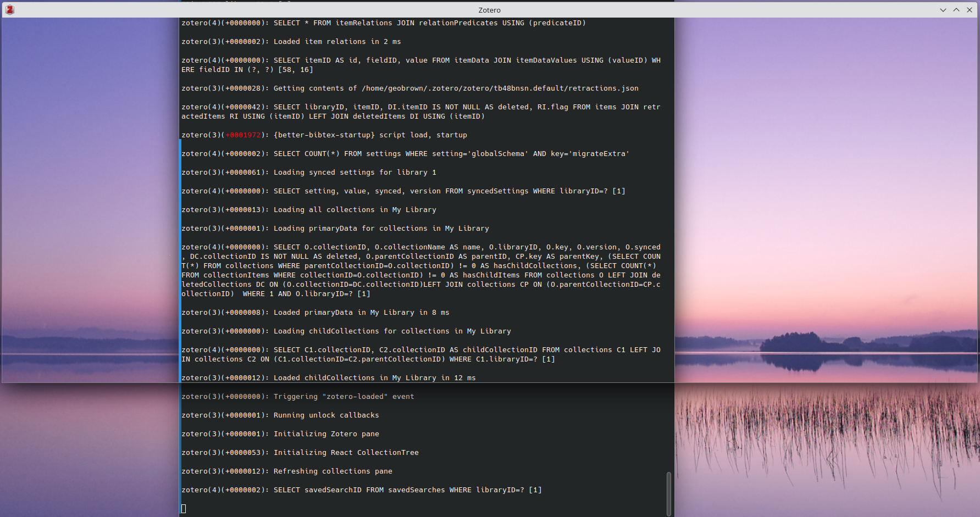
Task: Click the "retractions.json" file path line
Action: pyautogui.click(x=410, y=88)
